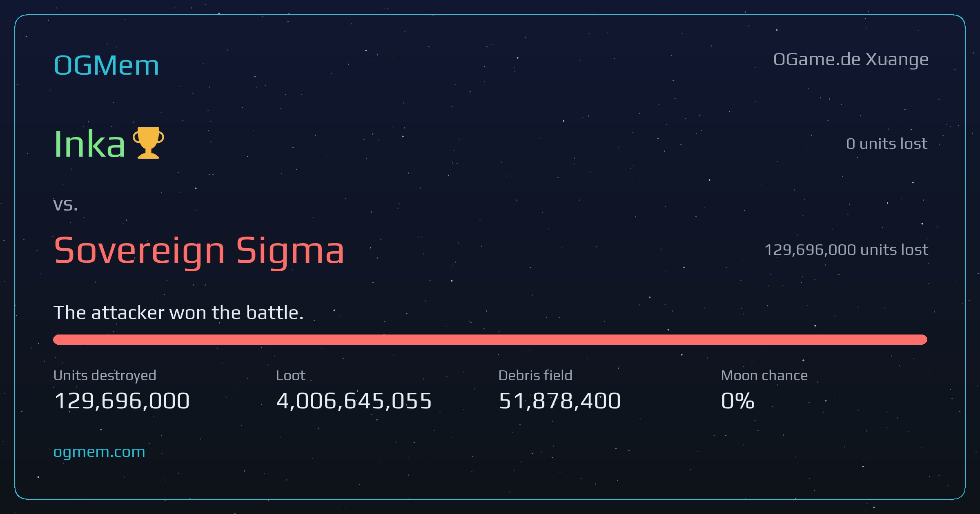Viewport: 980px width, 514px height.
Task: Click the '0 units lost' text
Action: [887, 144]
